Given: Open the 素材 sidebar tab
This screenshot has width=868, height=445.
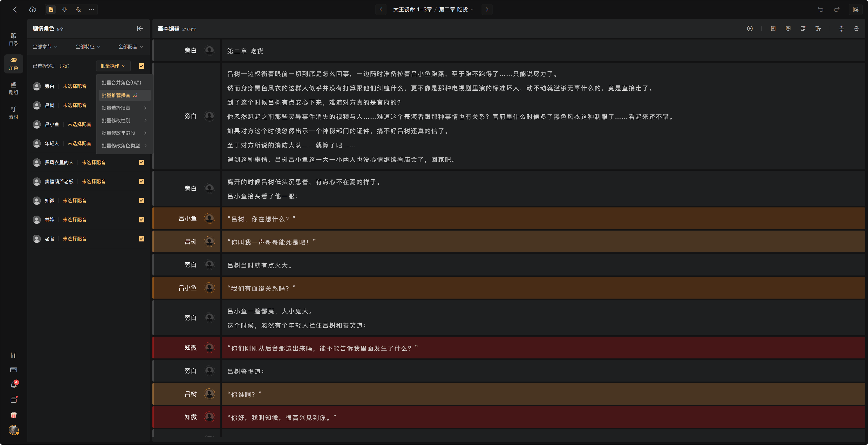Looking at the screenshot, I should click(14, 113).
